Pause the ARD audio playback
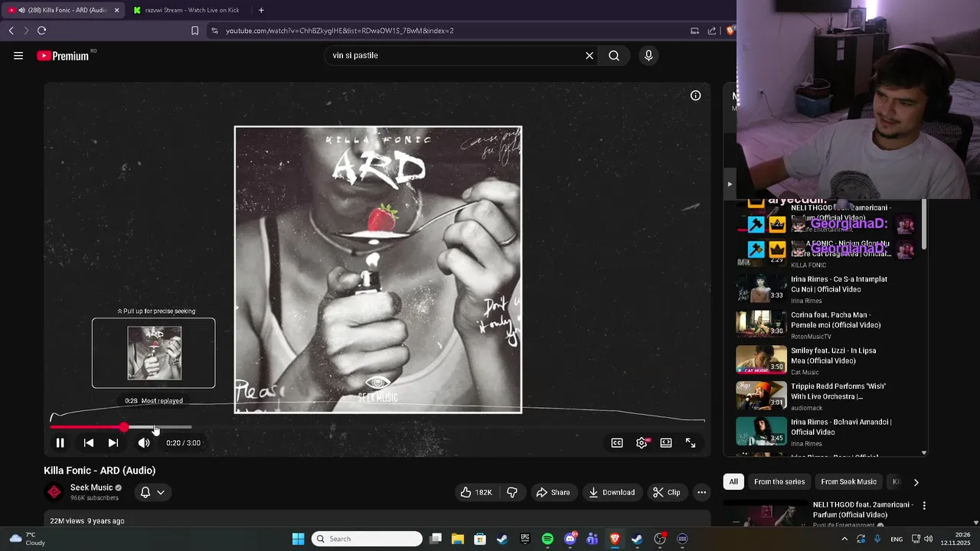The height and width of the screenshot is (551, 980). tap(60, 442)
